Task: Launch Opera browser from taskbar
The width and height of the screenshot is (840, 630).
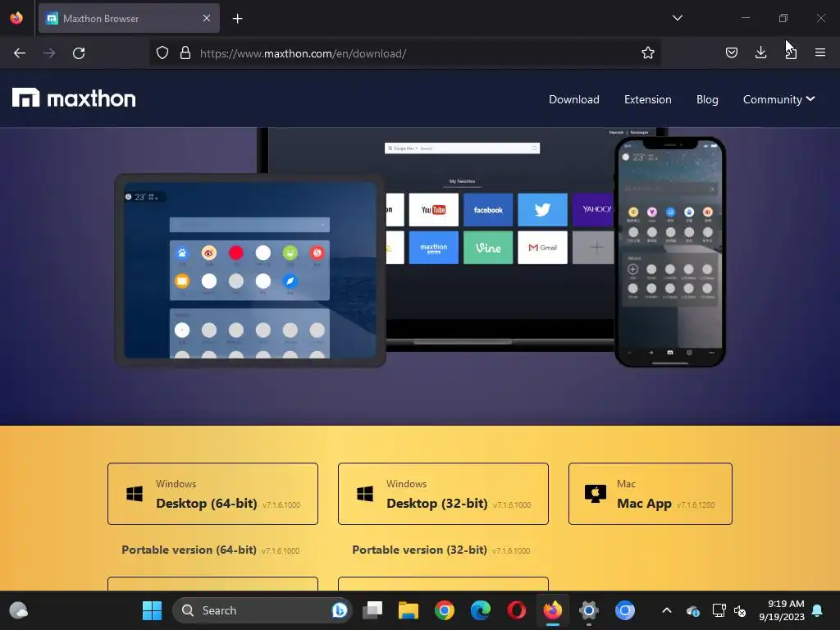Action: point(517,610)
